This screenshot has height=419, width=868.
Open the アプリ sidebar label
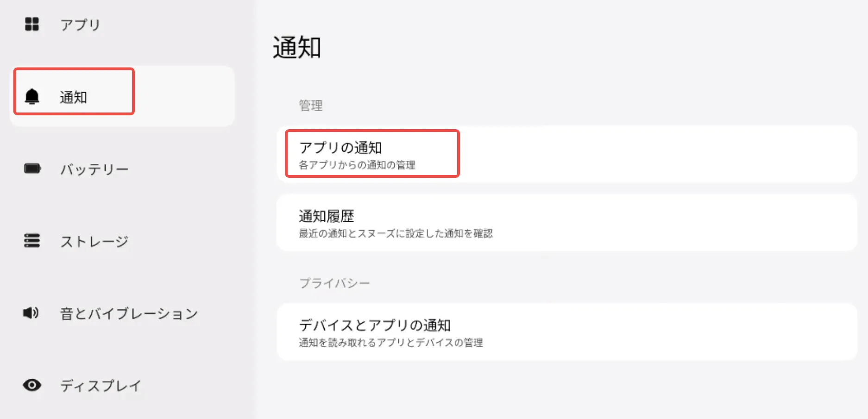click(x=80, y=25)
